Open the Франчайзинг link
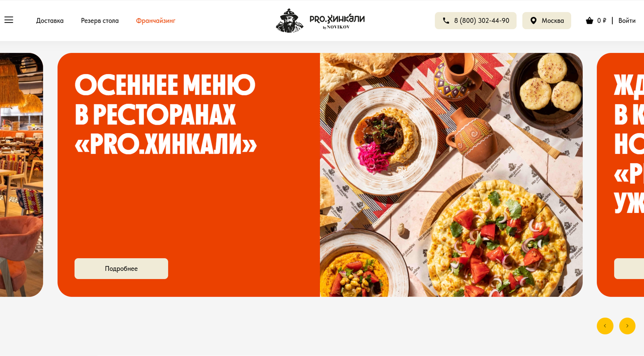This screenshot has width=644, height=356. tap(156, 21)
